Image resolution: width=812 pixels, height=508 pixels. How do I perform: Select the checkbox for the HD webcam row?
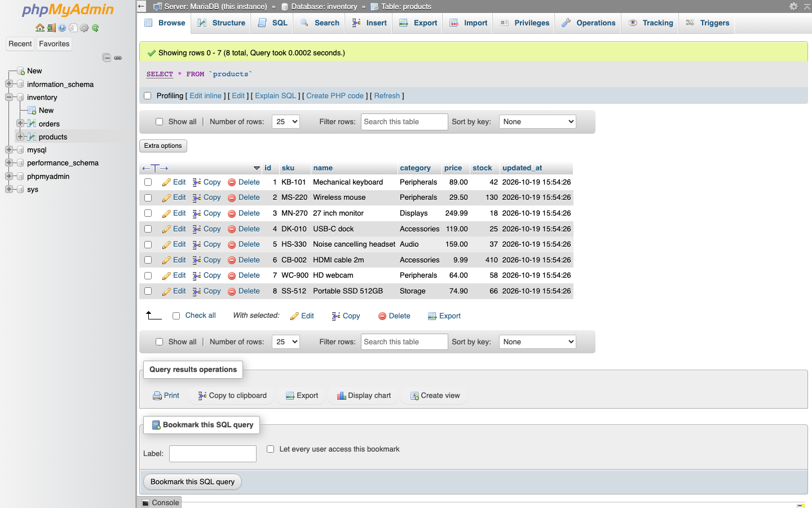click(x=148, y=275)
